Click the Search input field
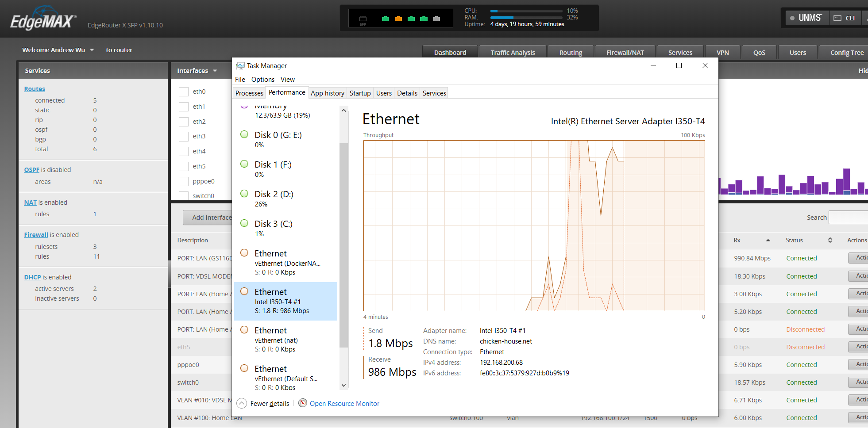This screenshot has width=868, height=428. click(848, 218)
